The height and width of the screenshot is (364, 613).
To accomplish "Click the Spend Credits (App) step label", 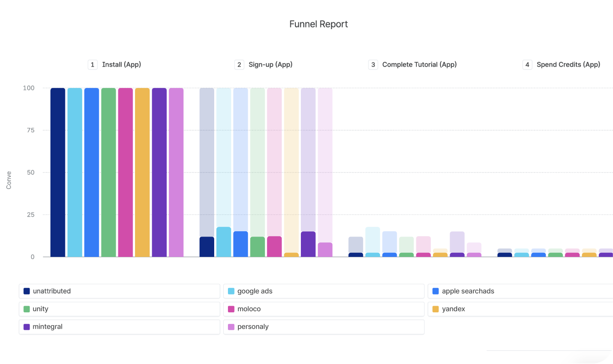I will tap(568, 65).
